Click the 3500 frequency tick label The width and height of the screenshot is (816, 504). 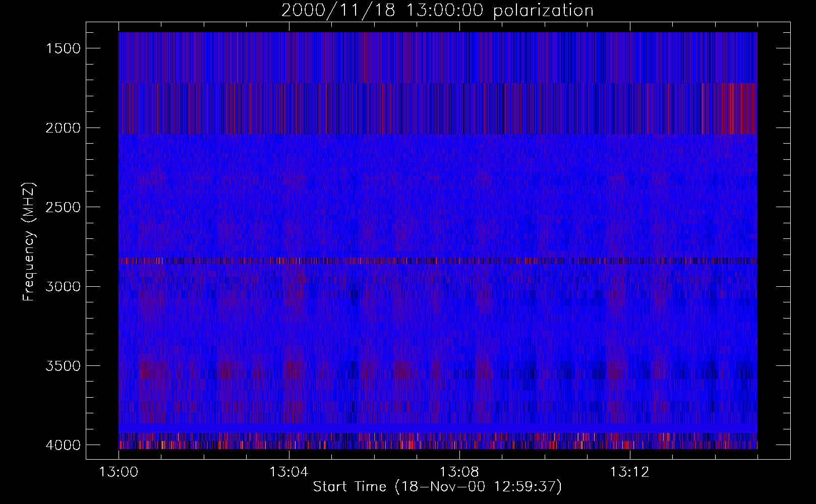[x=63, y=366]
